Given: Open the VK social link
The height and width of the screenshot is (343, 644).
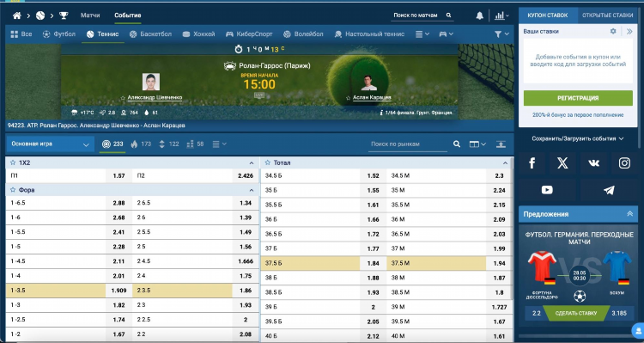Looking at the screenshot, I should [x=594, y=163].
